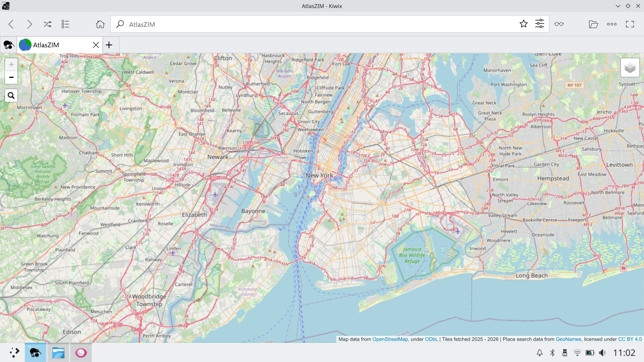This screenshot has height=362, width=644.
Task: Open the file manager from taskbar
Action: (58, 353)
